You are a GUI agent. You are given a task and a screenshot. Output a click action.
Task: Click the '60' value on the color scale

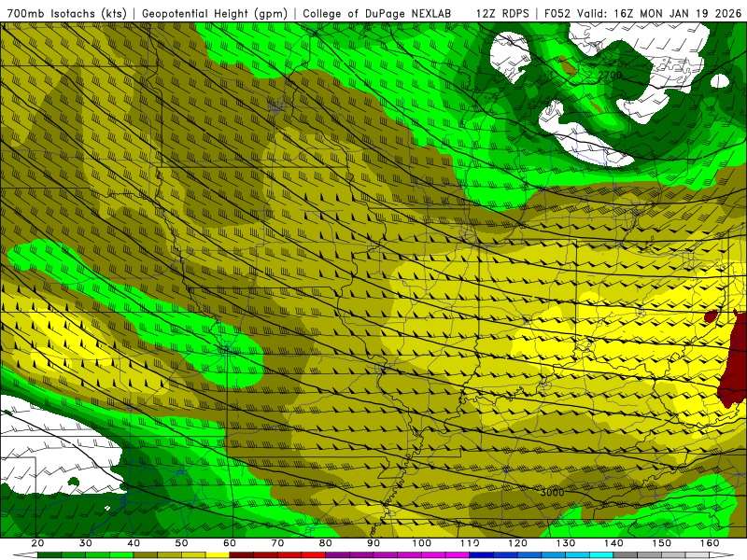tap(230, 543)
